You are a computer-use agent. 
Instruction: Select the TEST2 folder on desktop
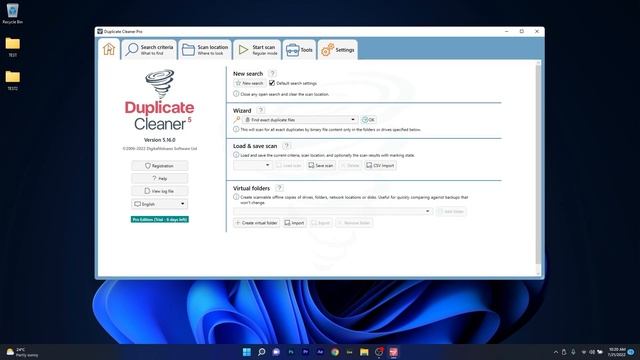(13, 80)
